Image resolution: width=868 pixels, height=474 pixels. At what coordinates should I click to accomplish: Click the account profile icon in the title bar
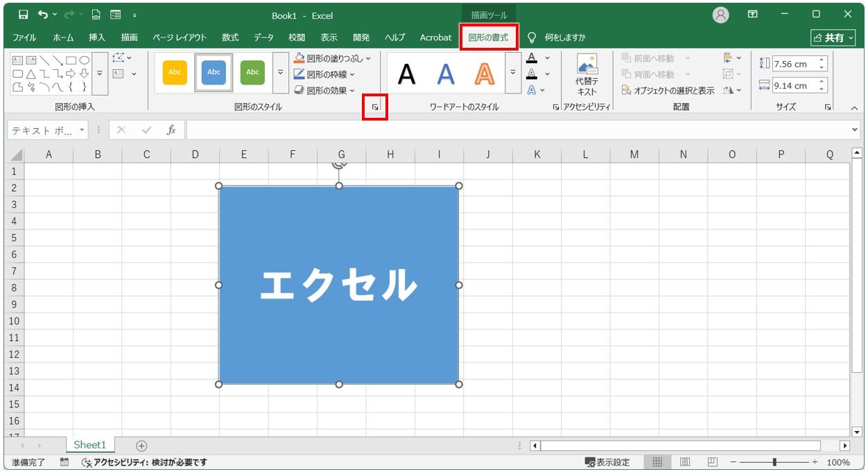coord(721,15)
